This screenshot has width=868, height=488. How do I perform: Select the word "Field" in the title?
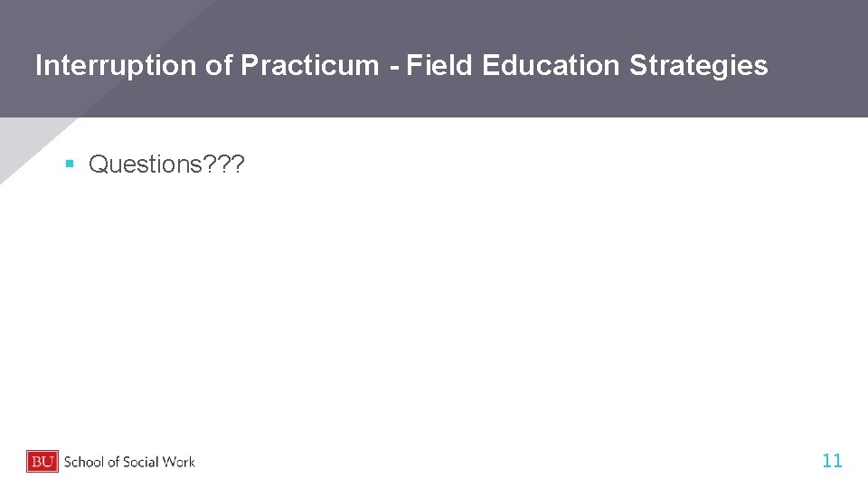click(x=440, y=65)
